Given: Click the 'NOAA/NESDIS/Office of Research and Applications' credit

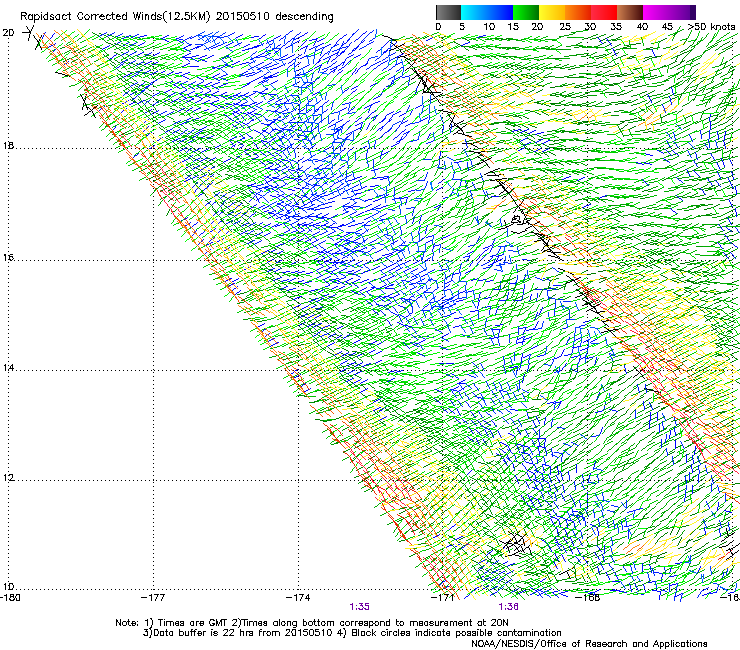Looking at the screenshot, I should tap(589, 644).
